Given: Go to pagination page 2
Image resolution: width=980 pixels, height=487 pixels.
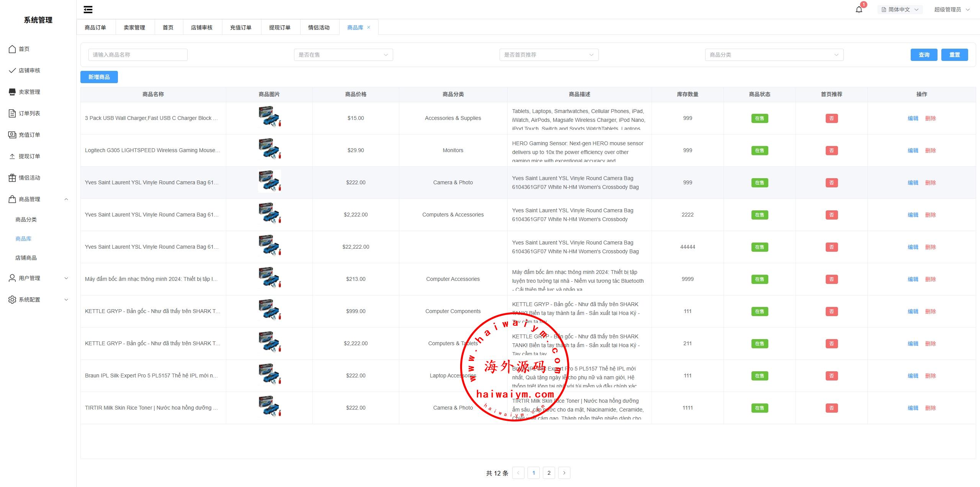Looking at the screenshot, I should click(x=549, y=473).
